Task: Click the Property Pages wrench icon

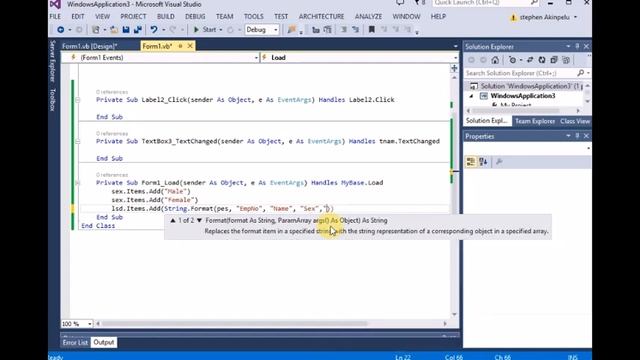Action: [x=499, y=162]
